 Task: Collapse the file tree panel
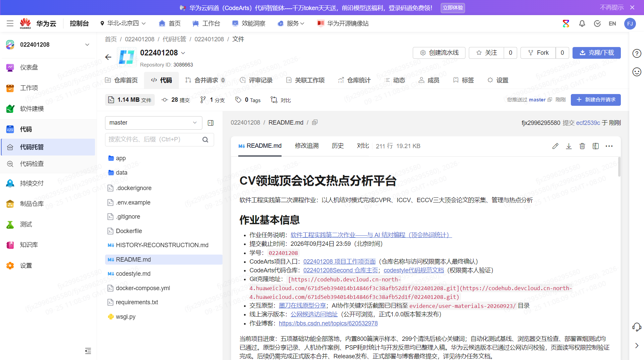click(x=211, y=123)
